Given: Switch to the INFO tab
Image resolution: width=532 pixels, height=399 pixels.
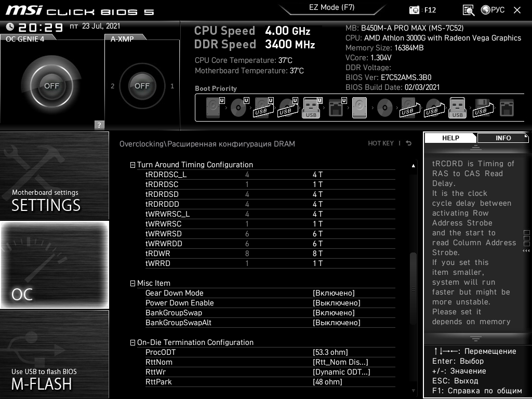Looking at the screenshot, I should click(503, 138).
